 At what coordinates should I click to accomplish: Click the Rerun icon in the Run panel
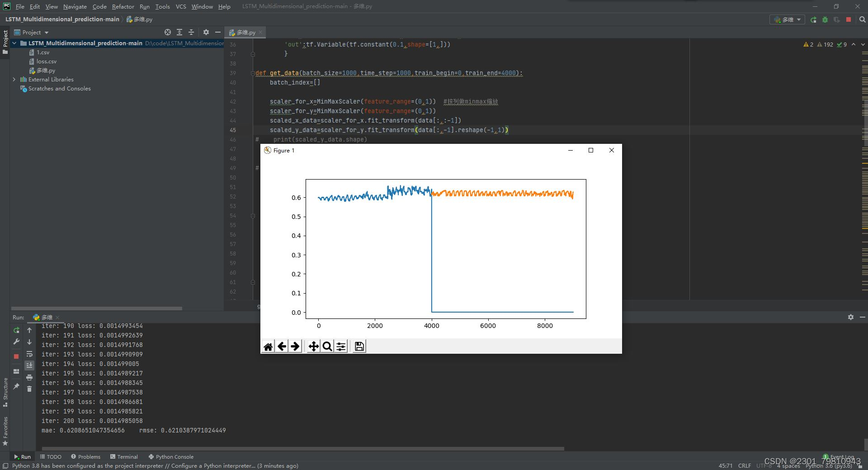(x=16, y=330)
